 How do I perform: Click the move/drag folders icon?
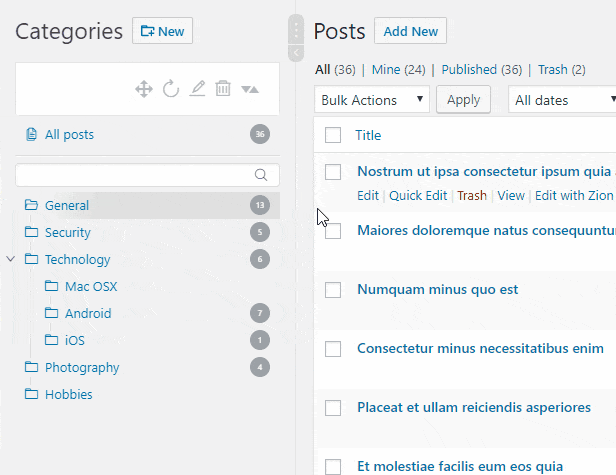tap(144, 89)
